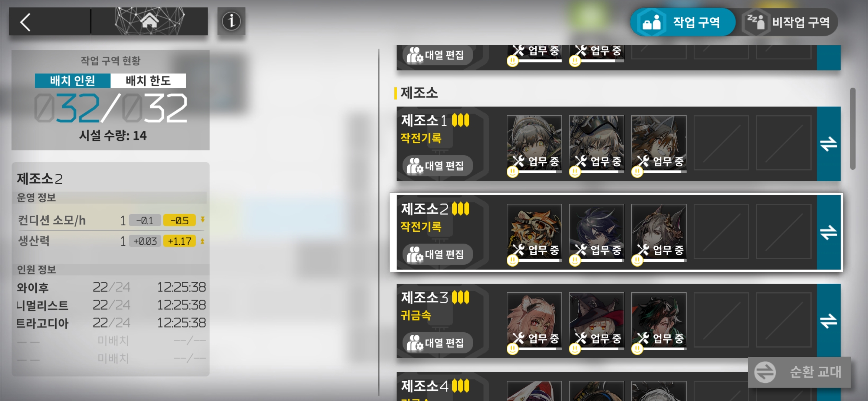Switch to the 작업 구역 tab
The height and width of the screenshot is (401, 868).
(x=683, y=22)
